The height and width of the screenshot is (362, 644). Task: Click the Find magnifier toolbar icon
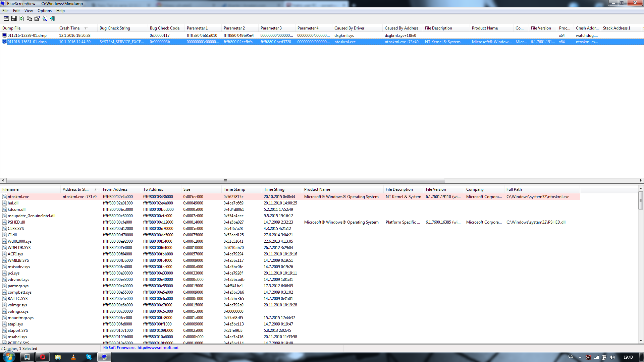(x=45, y=19)
